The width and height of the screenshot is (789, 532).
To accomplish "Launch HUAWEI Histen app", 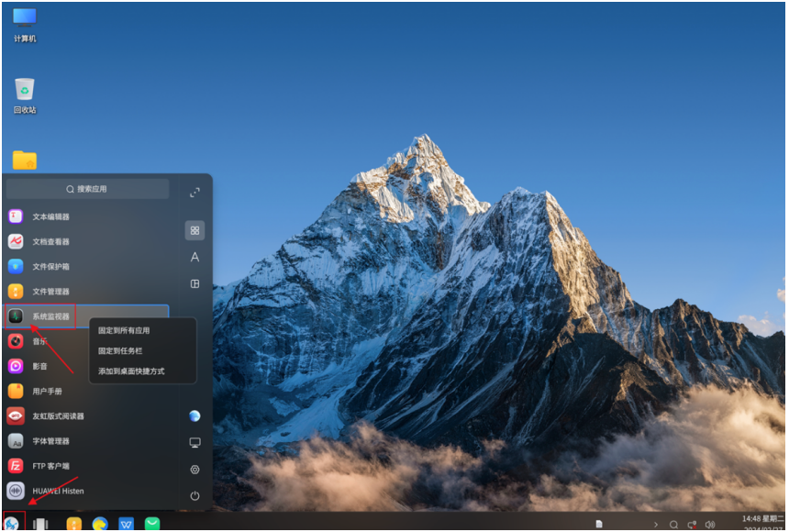I will click(57, 491).
